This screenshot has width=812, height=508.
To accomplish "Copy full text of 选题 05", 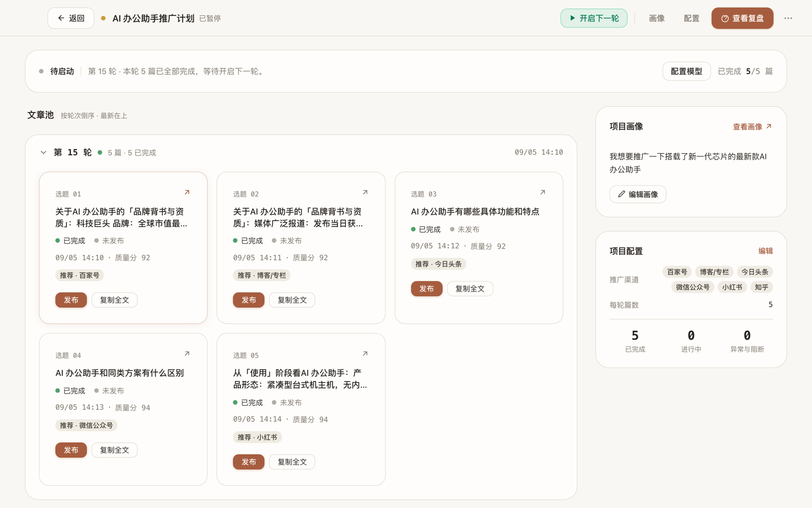I will pos(292,462).
